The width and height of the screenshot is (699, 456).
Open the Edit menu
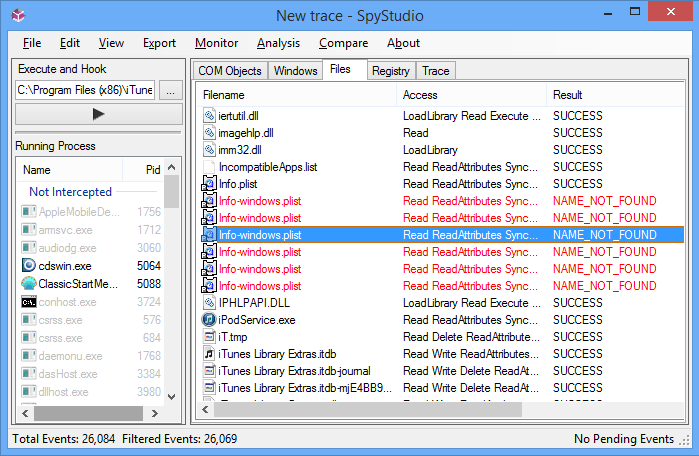coord(70,43)
